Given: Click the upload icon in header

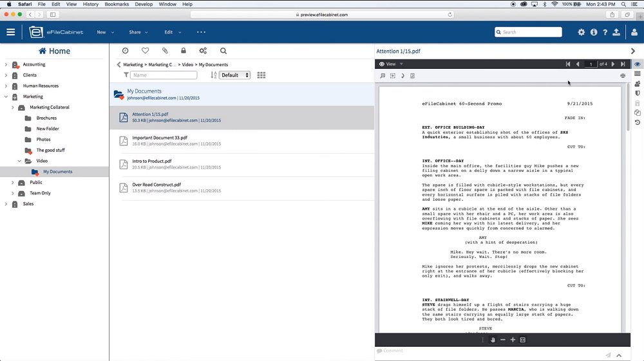Looking at the screenshot, I should coord(616,32).
